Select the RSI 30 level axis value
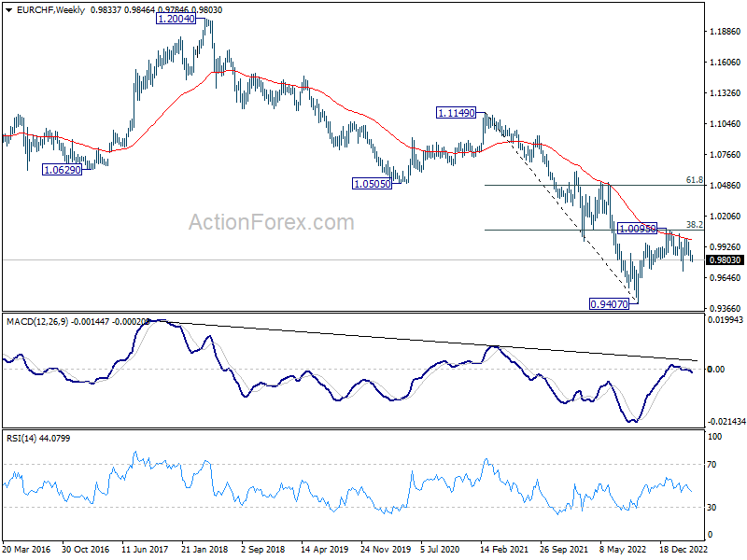This screenshot has height=560, width=747. click(x=717, y=507)
